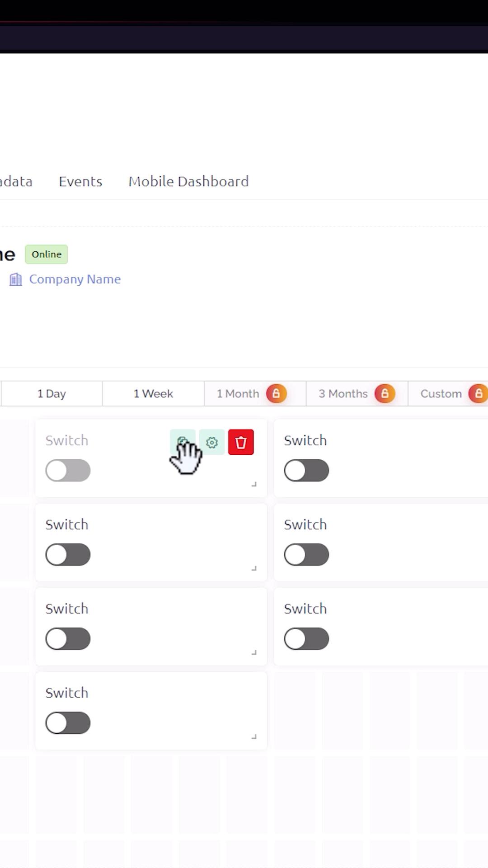The height and width of the screenshot is (868, 488).
Task: Select the 1 Week time range
Action: click(153, 394)
